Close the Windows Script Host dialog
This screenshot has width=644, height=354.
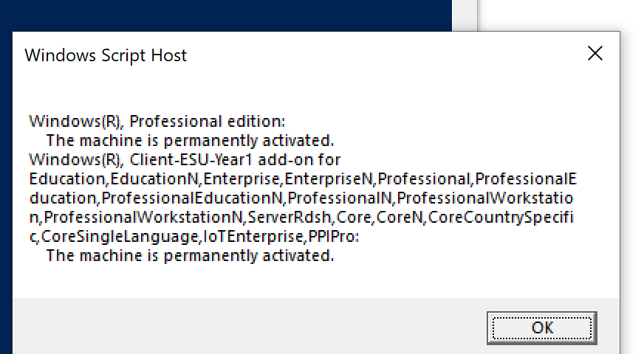coord(595,54)
